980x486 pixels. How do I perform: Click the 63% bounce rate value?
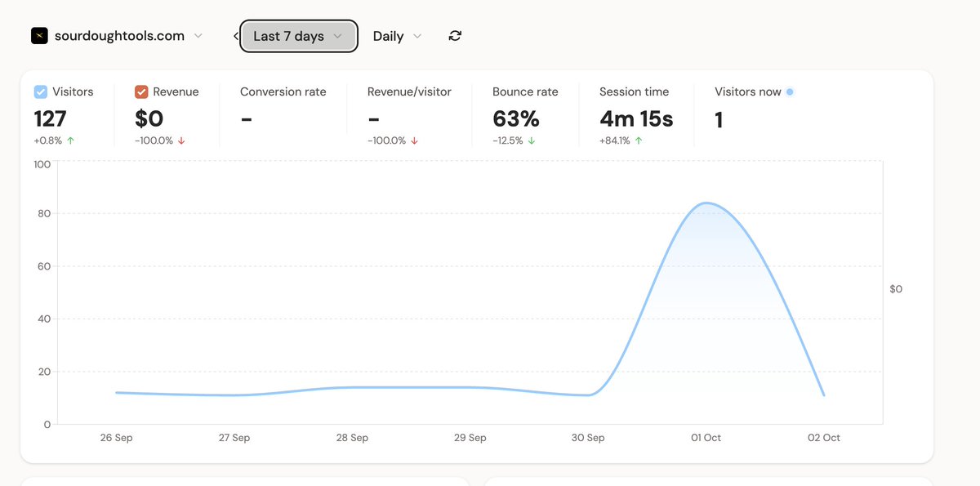coord(516,119)
